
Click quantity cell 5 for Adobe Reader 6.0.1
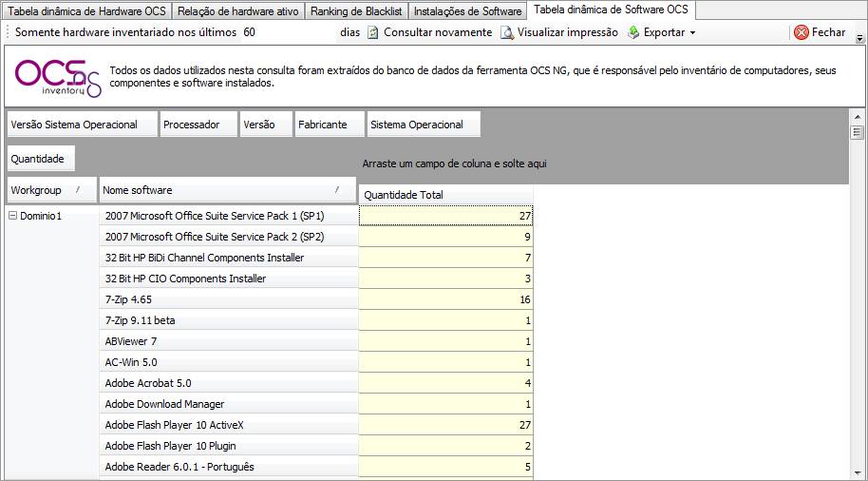(445, 467)
